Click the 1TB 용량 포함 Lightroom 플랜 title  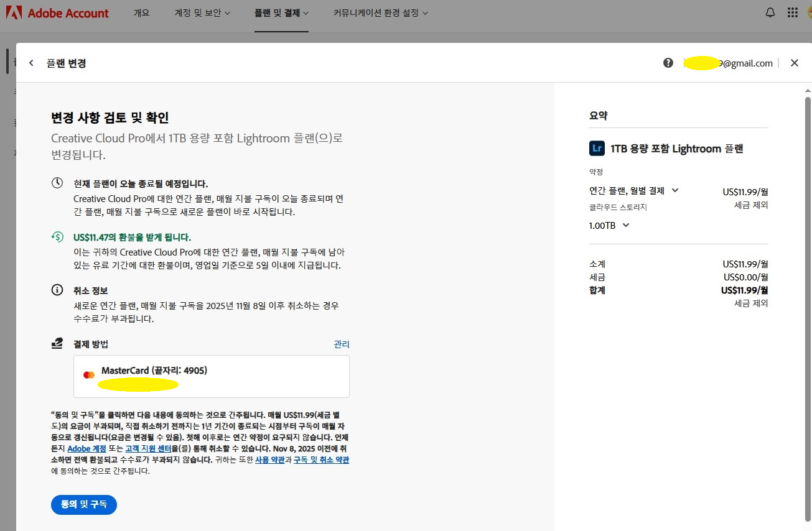pos(677,149)
